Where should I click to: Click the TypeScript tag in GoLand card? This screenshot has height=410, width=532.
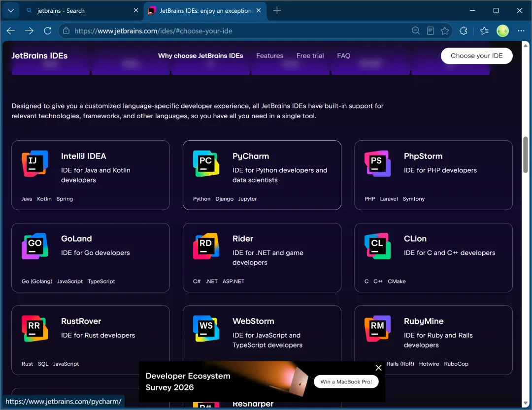(101, 281)
